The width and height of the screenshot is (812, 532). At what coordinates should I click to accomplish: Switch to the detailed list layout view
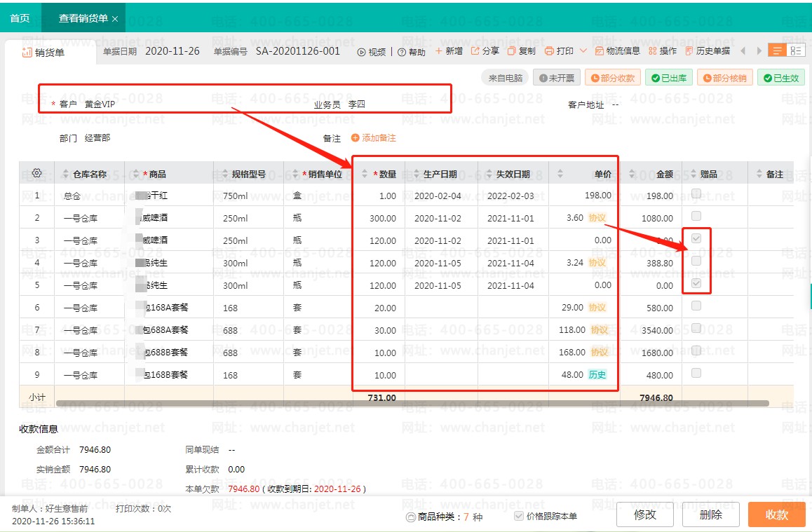pyautogui.click(x=796, y=50)
